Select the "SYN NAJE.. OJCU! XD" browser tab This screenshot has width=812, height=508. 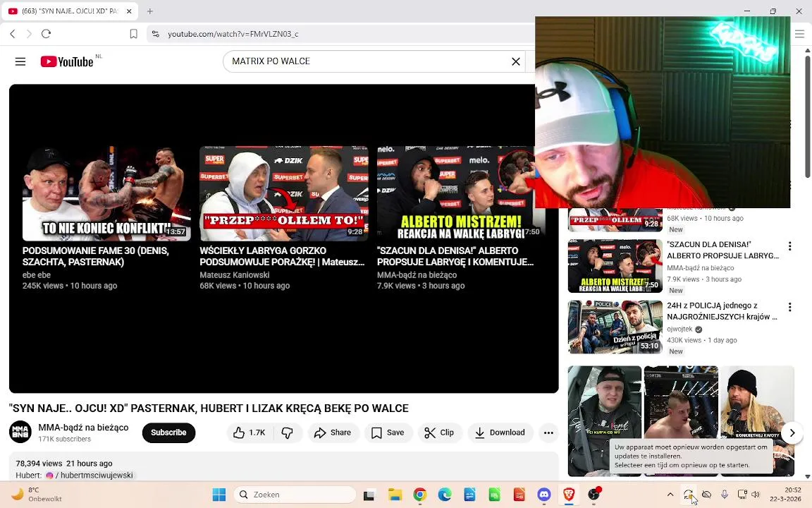[x=69, y=11]
